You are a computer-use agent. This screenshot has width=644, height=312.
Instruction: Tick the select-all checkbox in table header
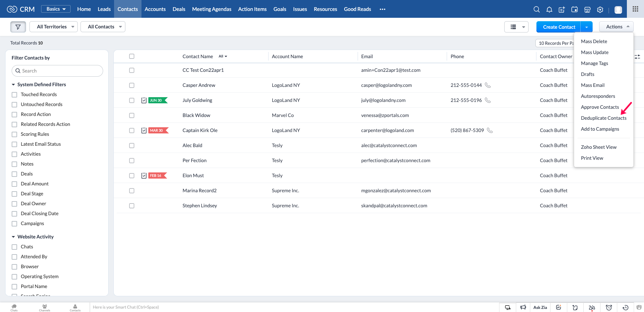click(x=132, y=56)
